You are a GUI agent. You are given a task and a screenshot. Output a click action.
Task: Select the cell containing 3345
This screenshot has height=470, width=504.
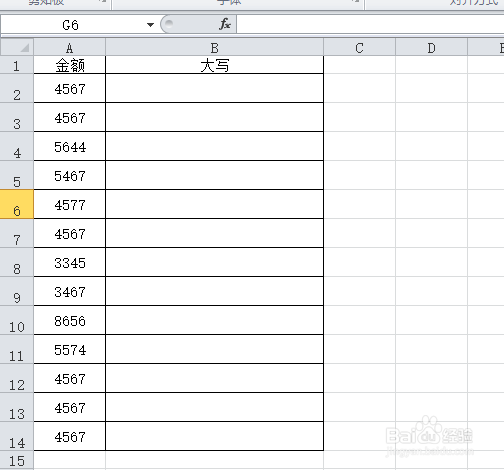[70, 262]
